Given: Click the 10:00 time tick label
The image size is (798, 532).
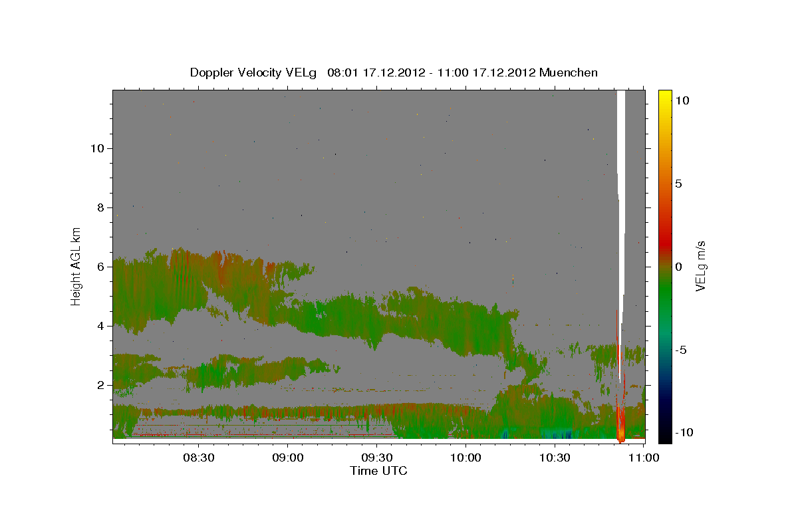Looking at the screenshot, I should [x=465, y=458].
